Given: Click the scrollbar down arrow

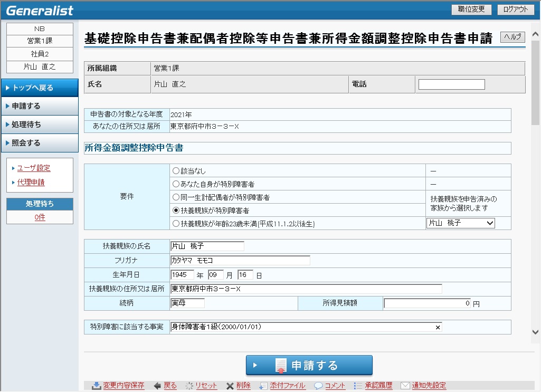Looking at the screenshot, I should click(x=536, y=332).
